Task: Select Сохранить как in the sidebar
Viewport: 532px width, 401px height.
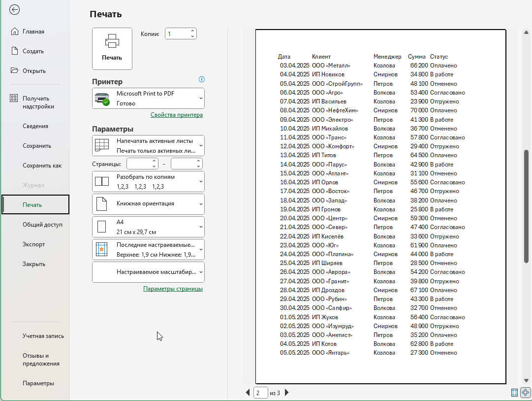Action: coord(42,166)
